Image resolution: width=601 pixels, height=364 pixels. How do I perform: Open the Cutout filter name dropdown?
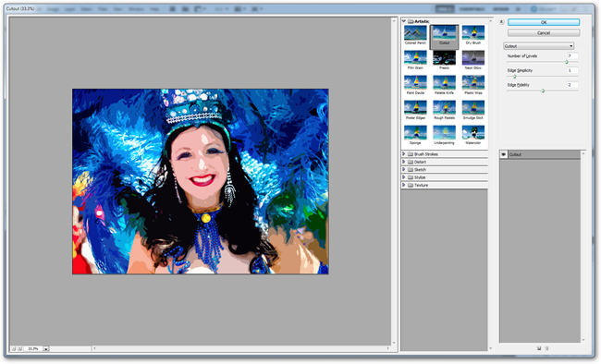538,46
